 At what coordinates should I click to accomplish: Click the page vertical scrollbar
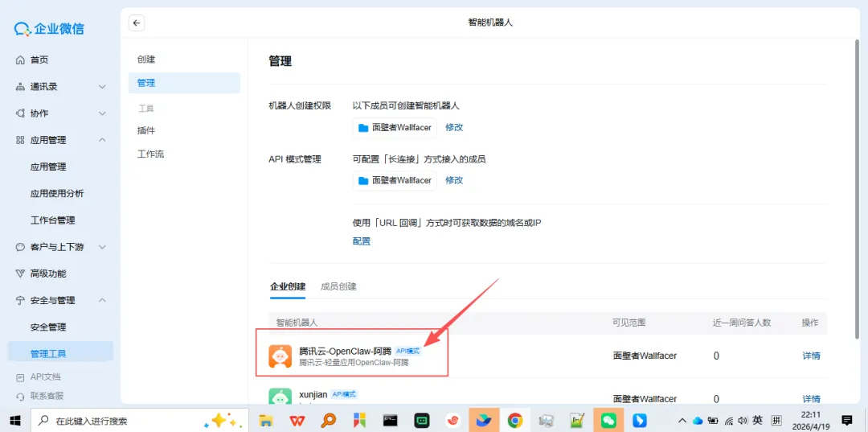858,188
